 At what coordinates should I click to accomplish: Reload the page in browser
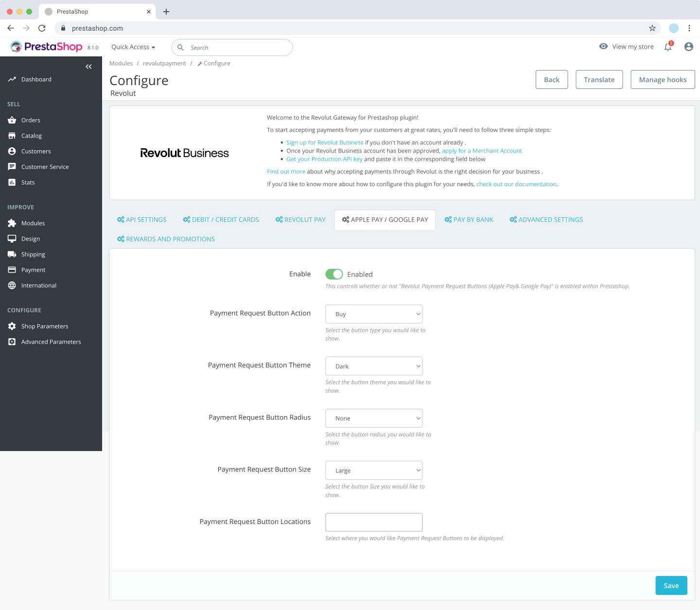point(42,28)
